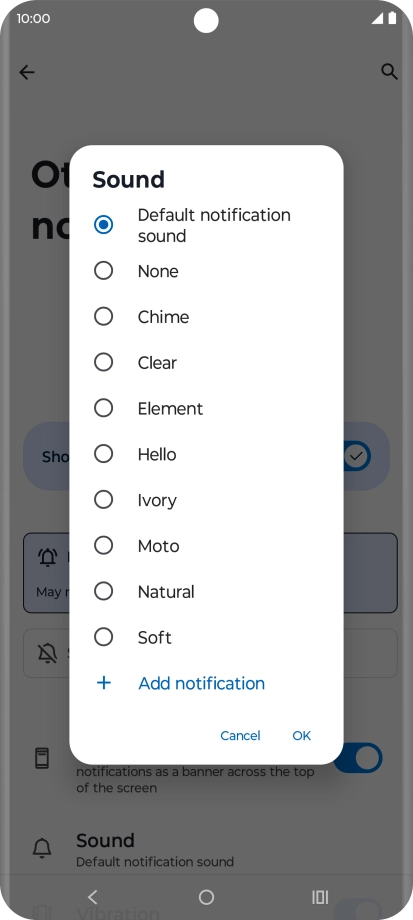Select the None sound option
Screen dimensions: 413x920
[206, 271]
